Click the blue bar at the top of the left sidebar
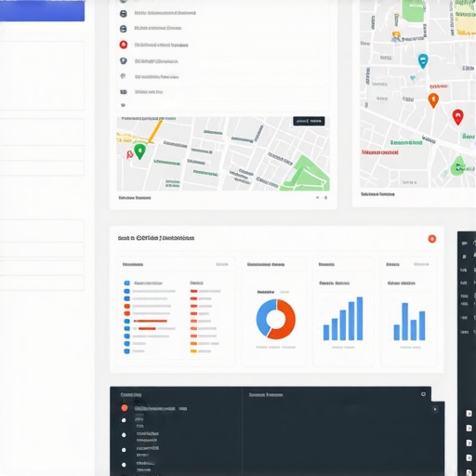This screenshot has width=476, height=476. click(42, 11)
